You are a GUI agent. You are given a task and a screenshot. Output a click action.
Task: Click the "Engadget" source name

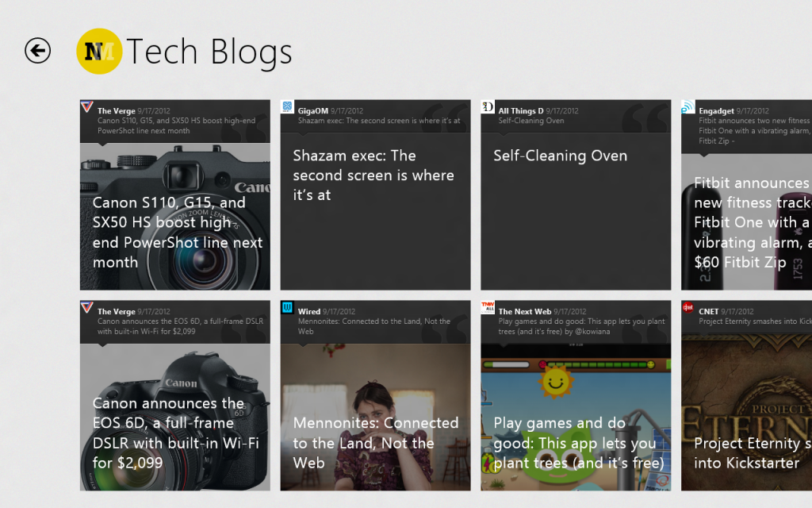[x=716, y=110]
